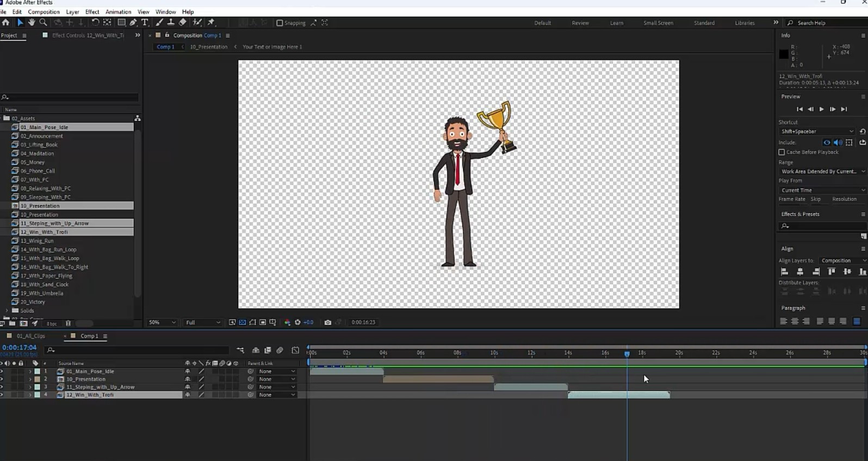
Task: Open the 50% magnification dropdown
Action: point(162,322)
